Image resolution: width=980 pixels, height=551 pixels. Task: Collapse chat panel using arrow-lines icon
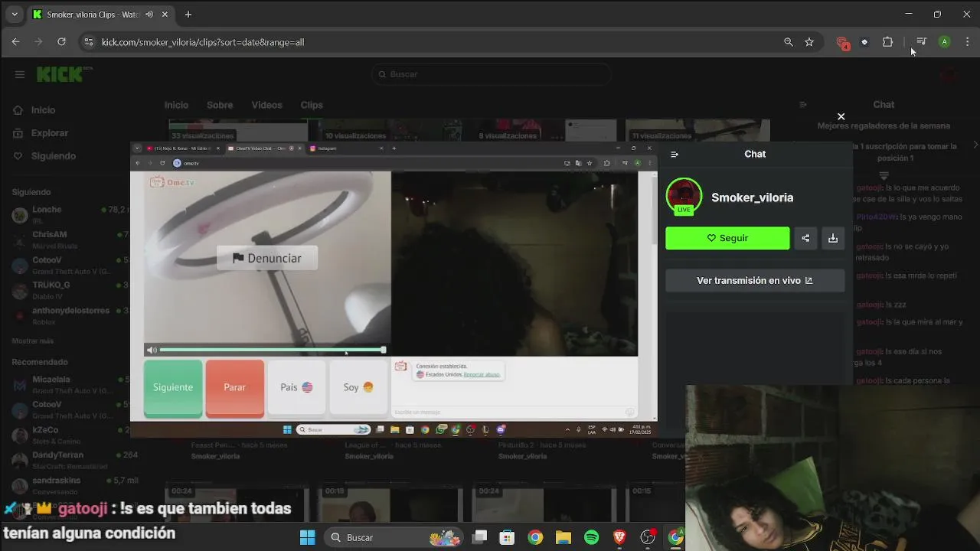675,154
